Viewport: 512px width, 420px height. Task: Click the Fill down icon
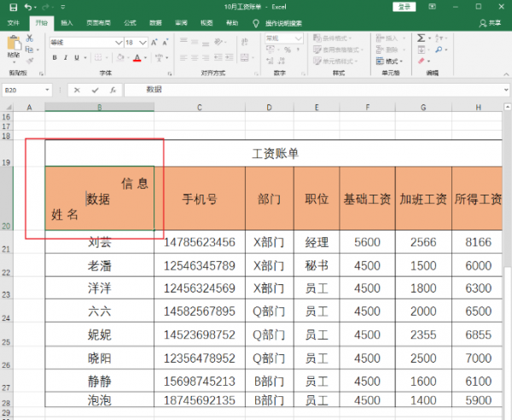[x=422, y=50]
